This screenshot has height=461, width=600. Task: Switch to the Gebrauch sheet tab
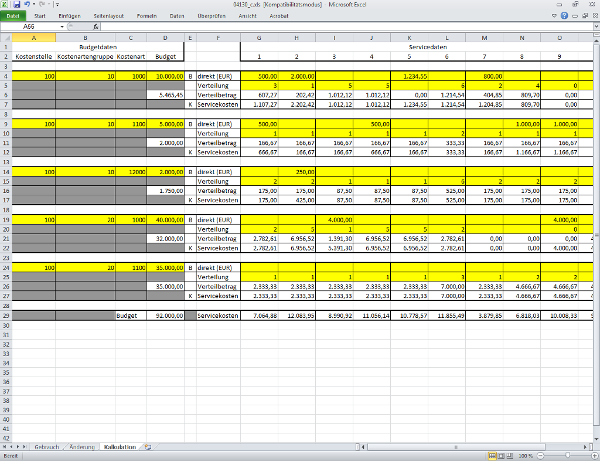click(x=48, y=446)
